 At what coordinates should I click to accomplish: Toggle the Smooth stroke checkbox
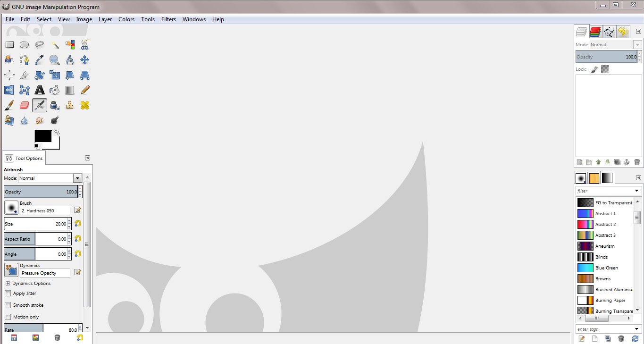(8, 305)
